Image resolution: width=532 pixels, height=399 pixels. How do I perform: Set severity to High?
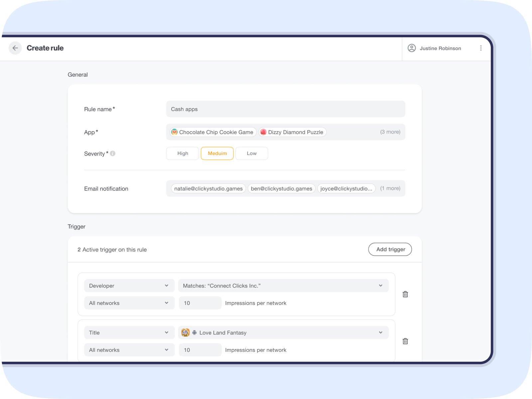click(x=183, y=153)
